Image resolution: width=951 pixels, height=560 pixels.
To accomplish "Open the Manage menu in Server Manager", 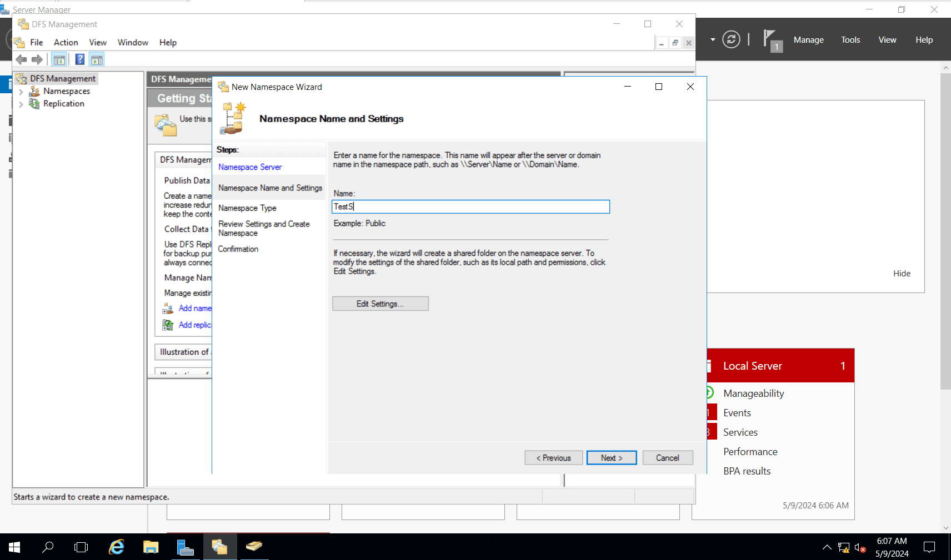I will 809,40.
